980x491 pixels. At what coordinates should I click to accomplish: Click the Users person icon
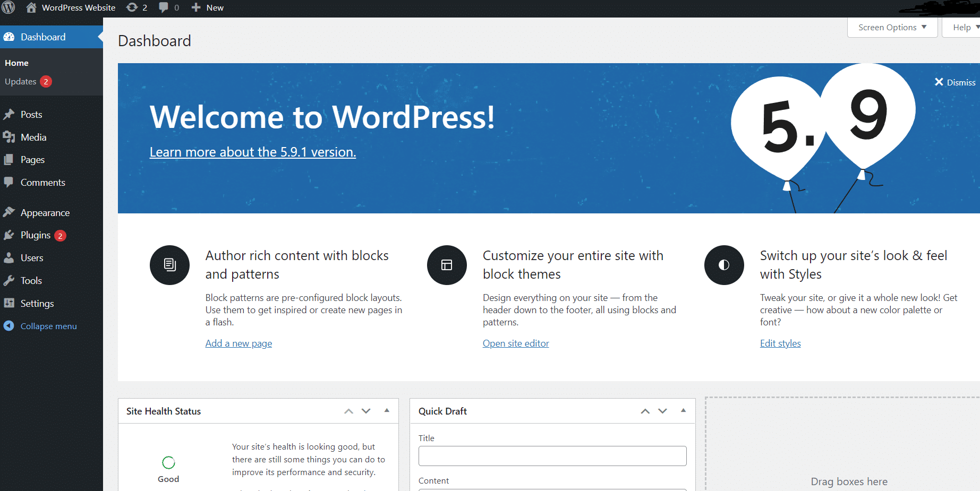click(x=9, y=257)
